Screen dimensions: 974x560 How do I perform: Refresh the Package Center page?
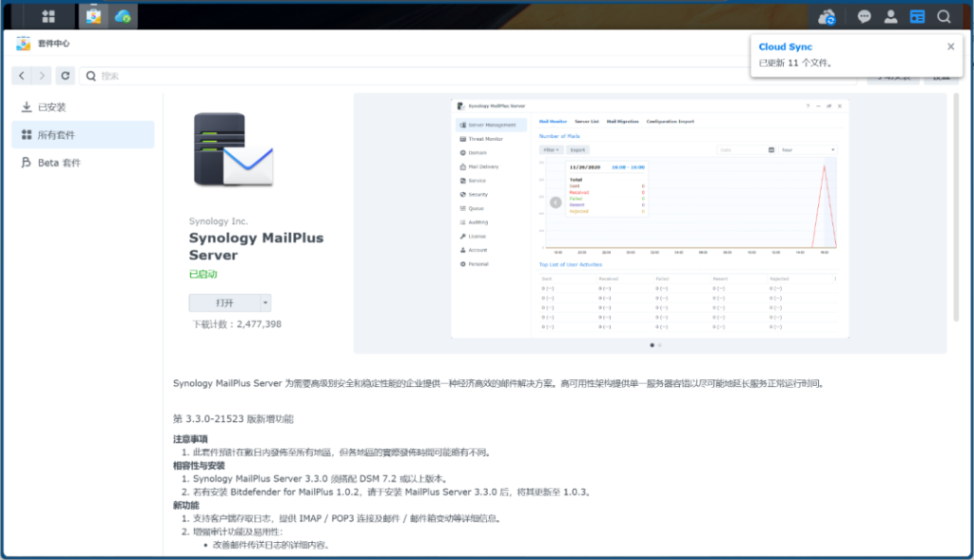click(66, 76)
